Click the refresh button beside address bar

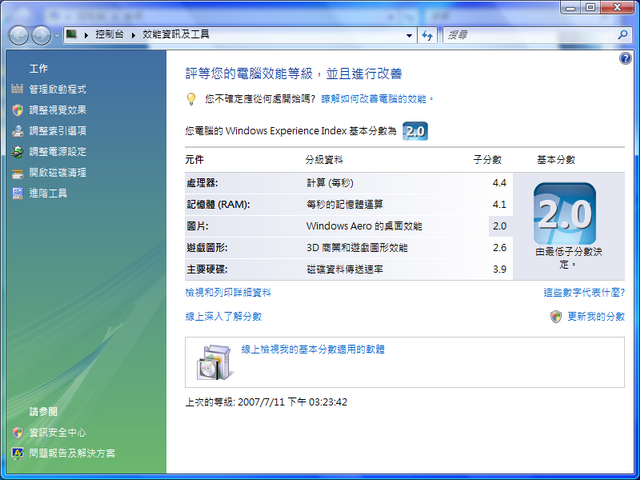point(427,36)
